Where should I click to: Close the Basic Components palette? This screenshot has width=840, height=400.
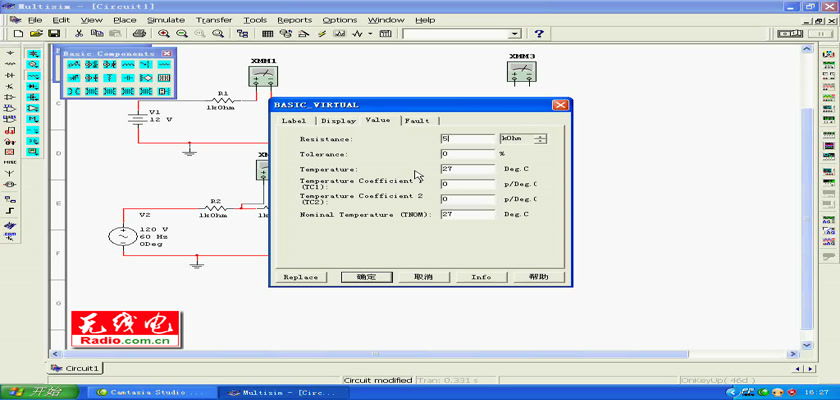[x=167, y=54]
